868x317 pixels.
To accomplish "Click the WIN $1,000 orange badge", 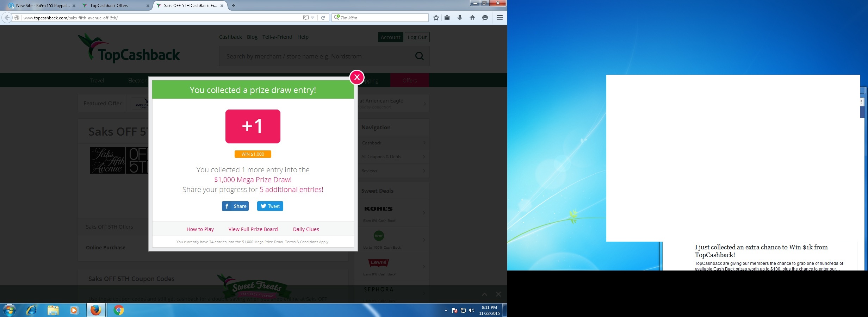I will (x=253, y=154).
